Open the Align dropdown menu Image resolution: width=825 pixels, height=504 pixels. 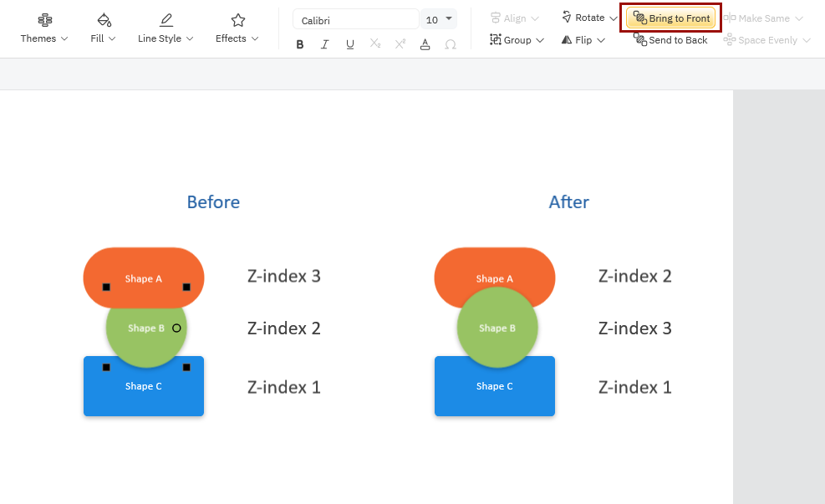click(x=535, y=18)
